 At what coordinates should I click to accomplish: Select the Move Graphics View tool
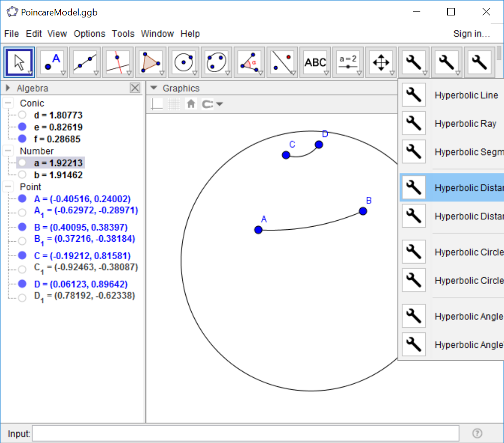pos(381,61)
